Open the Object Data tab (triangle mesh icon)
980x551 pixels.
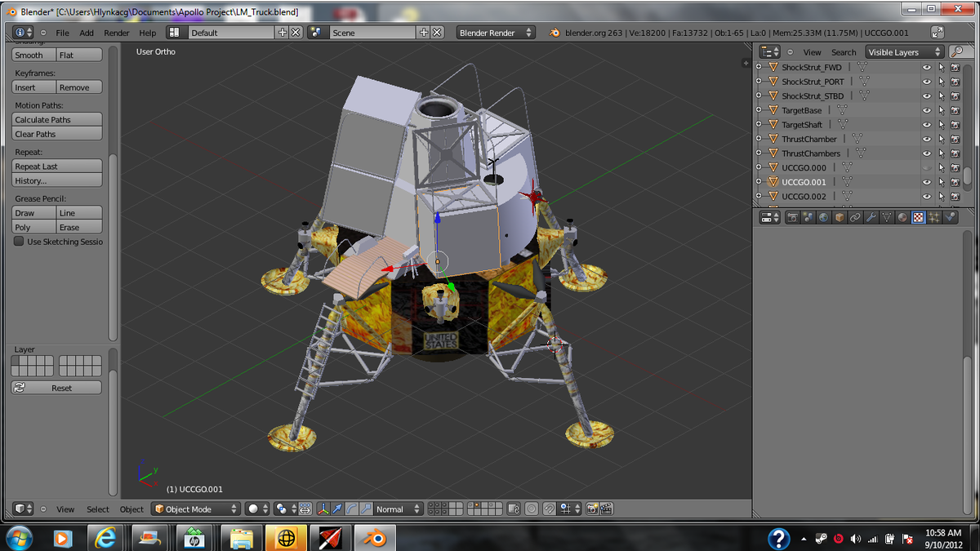click(x=887, y=217)
